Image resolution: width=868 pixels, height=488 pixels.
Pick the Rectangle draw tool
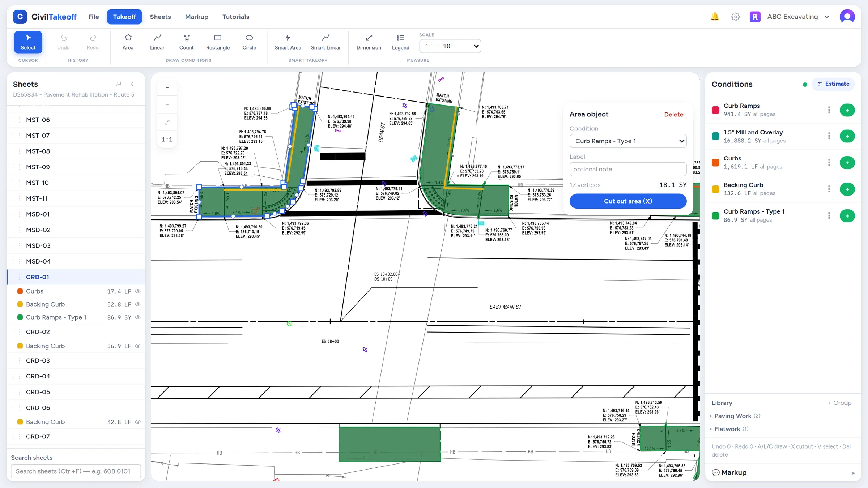tap(218, 42)
